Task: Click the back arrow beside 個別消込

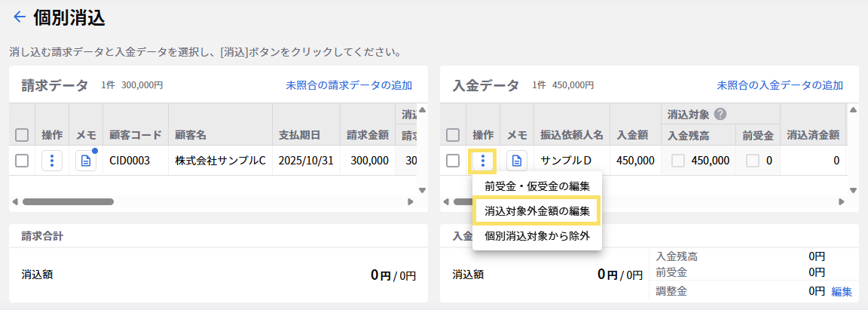Action: pos(19,17)
